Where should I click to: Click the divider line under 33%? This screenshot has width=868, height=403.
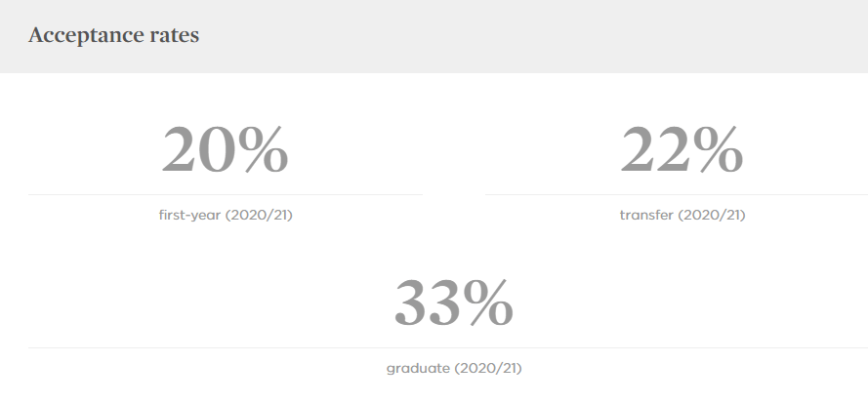coord(447,347)
